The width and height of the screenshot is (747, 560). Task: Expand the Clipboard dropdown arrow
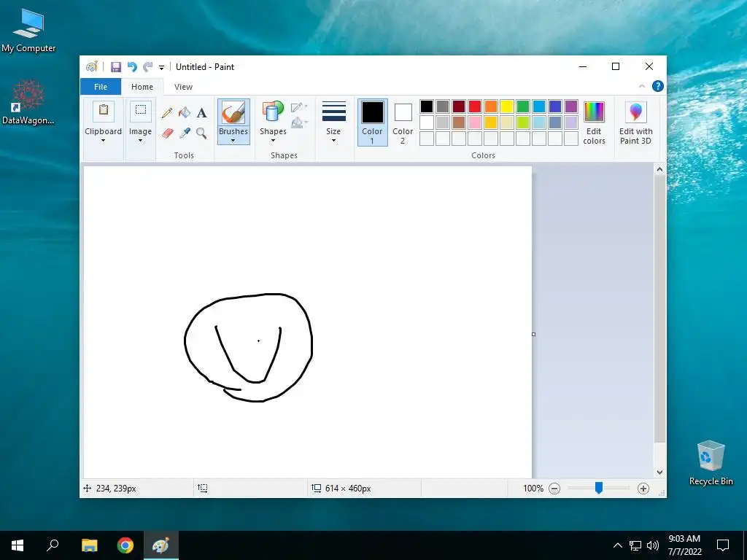[103, 141]
